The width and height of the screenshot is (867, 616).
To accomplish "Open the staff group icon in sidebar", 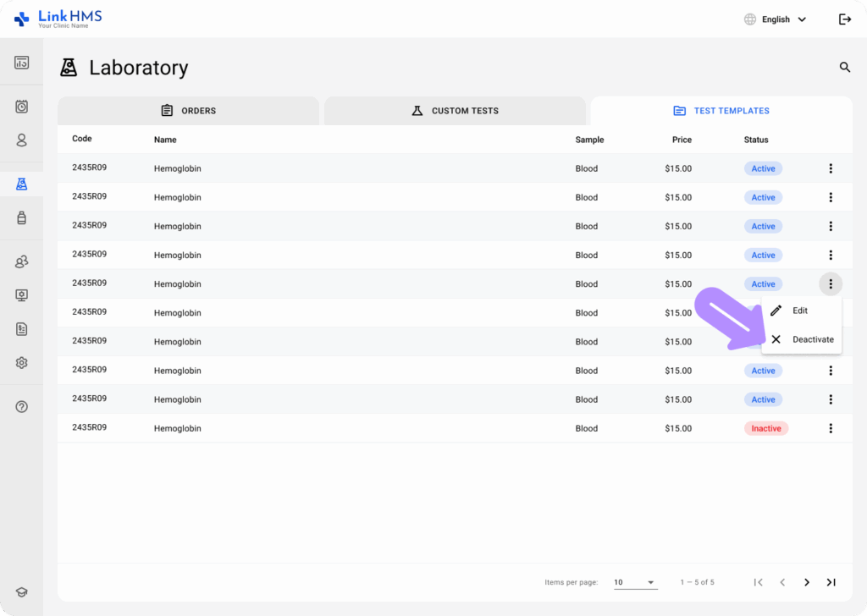I will (21, 261).
